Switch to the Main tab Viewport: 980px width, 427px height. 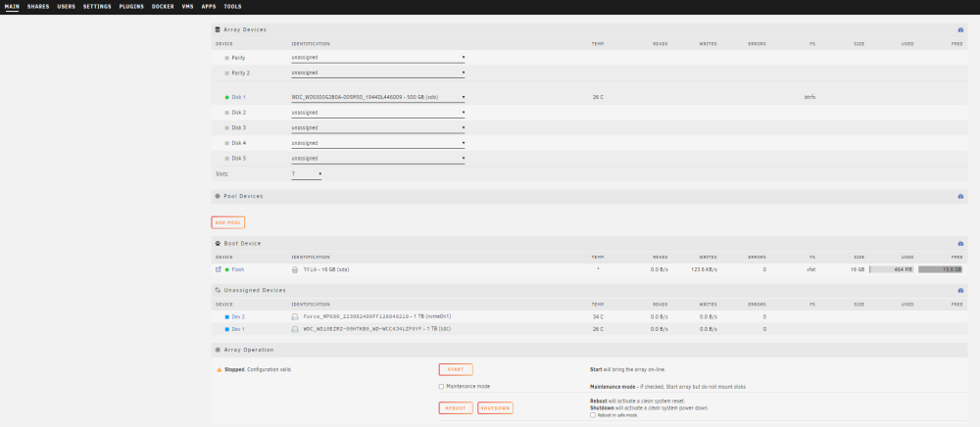point(12,7)
